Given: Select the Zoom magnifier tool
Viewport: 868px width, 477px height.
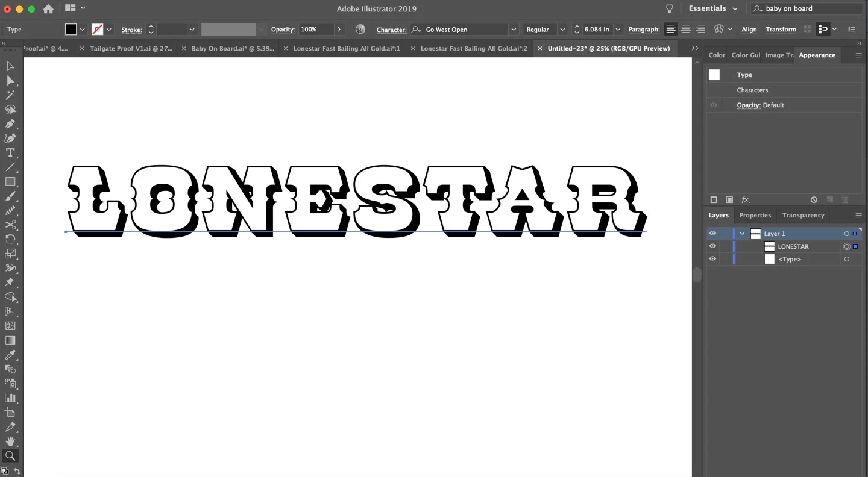Looking at the screenshot, I should point(10,456).
